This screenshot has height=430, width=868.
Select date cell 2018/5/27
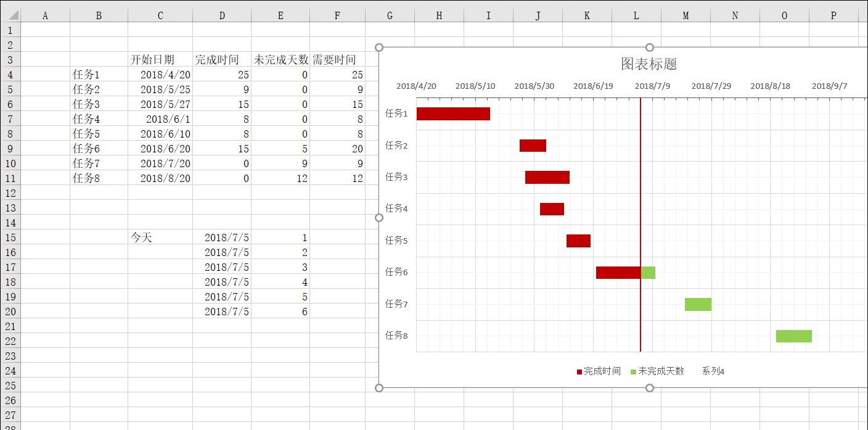[160, 104]
